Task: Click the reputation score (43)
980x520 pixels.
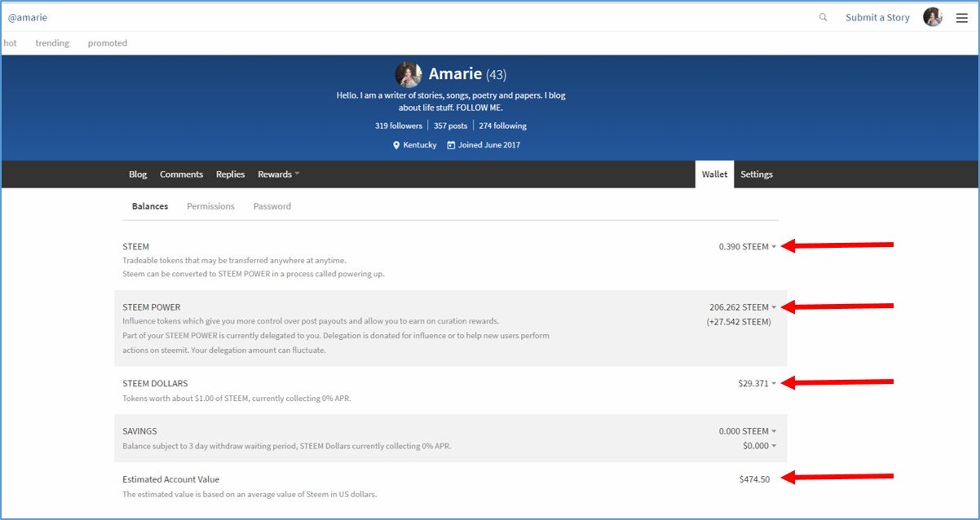Action: (x=497, y=75)
